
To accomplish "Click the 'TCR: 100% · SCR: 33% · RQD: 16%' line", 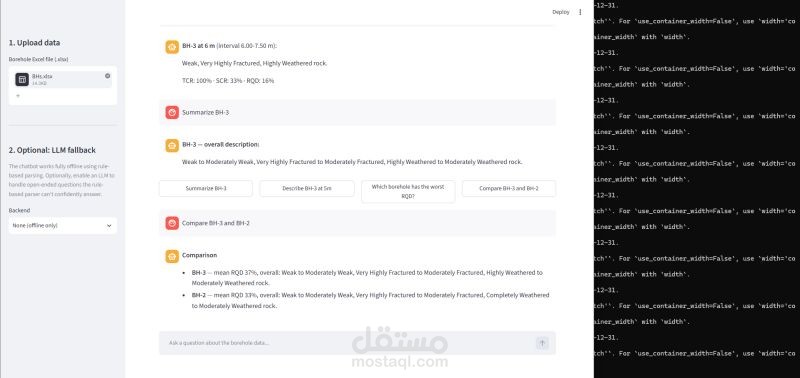I will coord(228,81).
